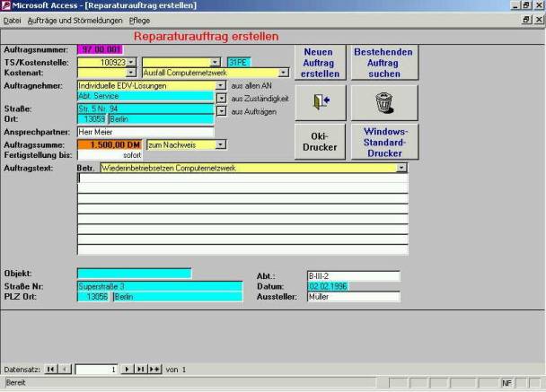The height and width of the screenshot is (392, 546).
Task: Click the Straße Nr field Superstraße 3
Action: [160, 286]
